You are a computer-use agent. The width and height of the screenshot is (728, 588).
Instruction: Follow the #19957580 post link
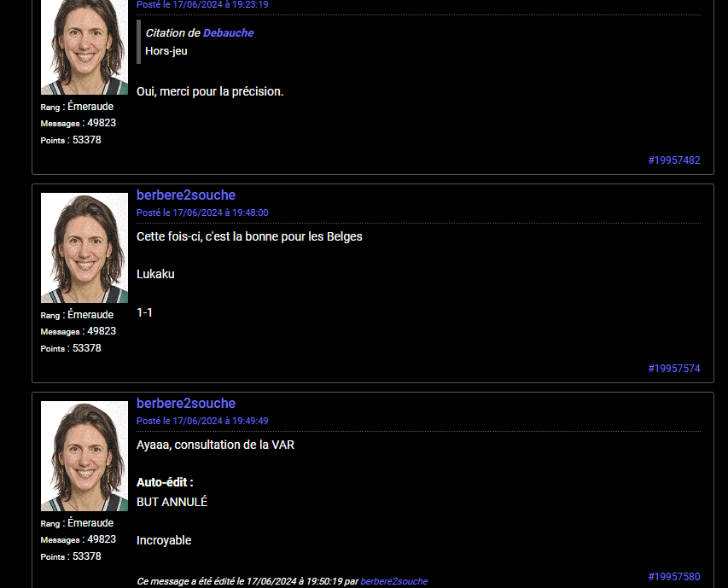(674, 577)
